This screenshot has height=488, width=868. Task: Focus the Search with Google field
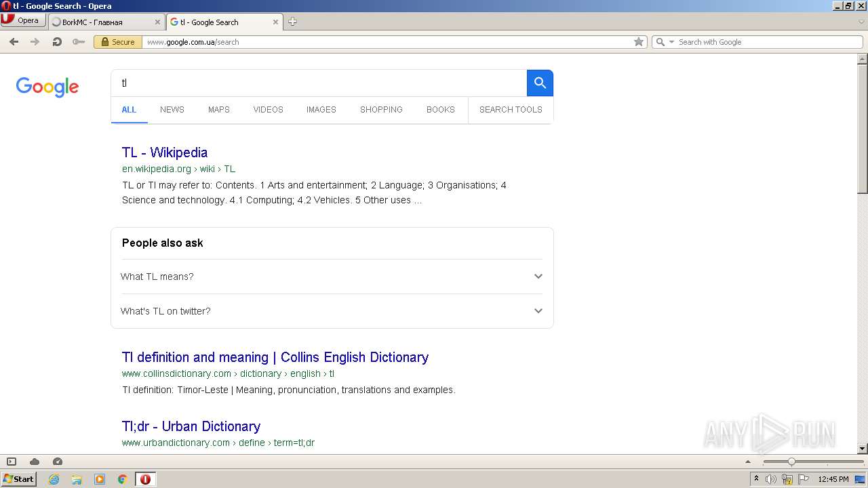pos(769,42)
